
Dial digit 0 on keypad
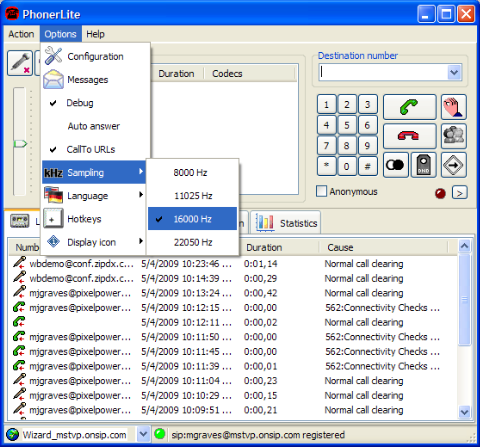(x=347, y=166)
